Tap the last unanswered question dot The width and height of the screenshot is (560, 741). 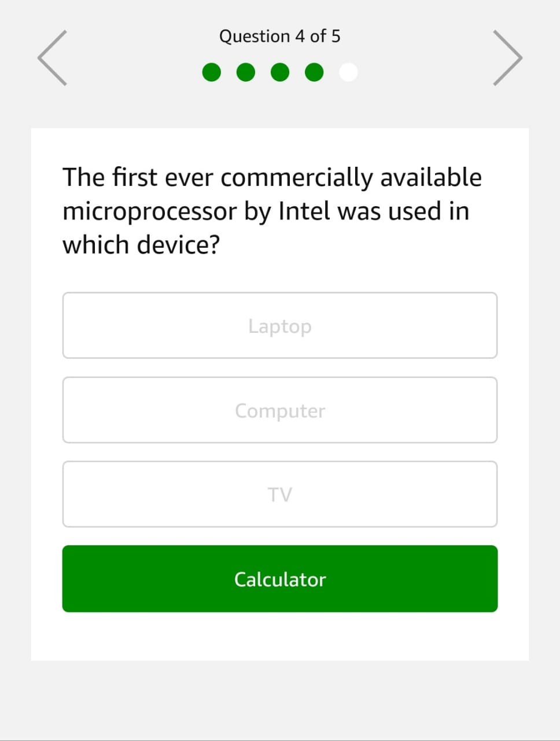[348, 72]
